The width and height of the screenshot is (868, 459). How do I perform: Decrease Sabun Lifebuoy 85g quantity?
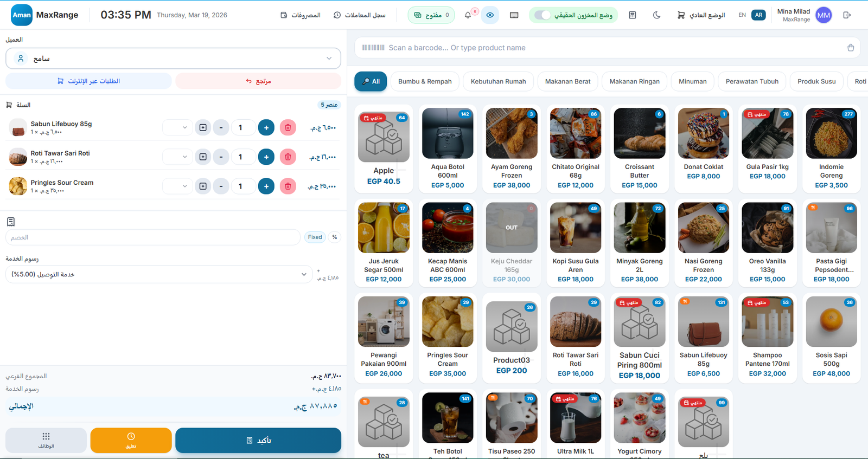[x=221, y=128]
